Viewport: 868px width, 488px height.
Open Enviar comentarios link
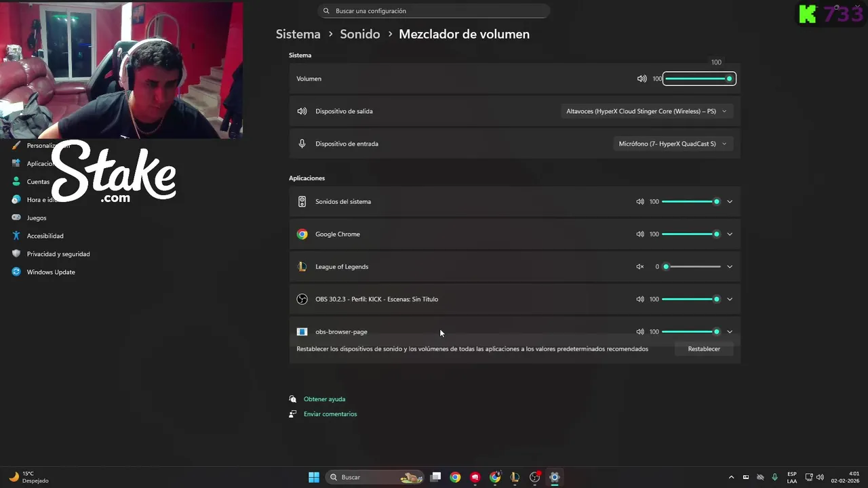pyautogui.click(x=330, y=414)
